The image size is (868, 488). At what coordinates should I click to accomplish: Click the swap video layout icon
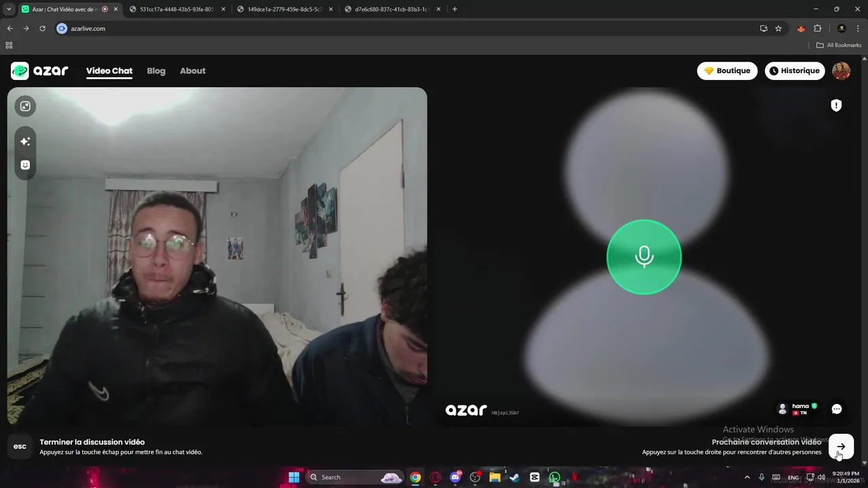point(25,106)
